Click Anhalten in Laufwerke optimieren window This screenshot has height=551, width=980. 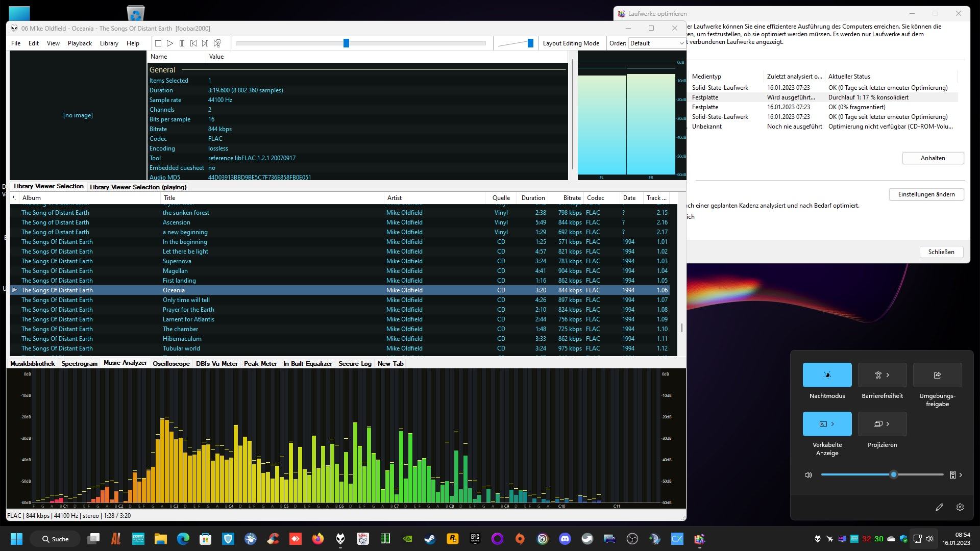coord(933,158)
